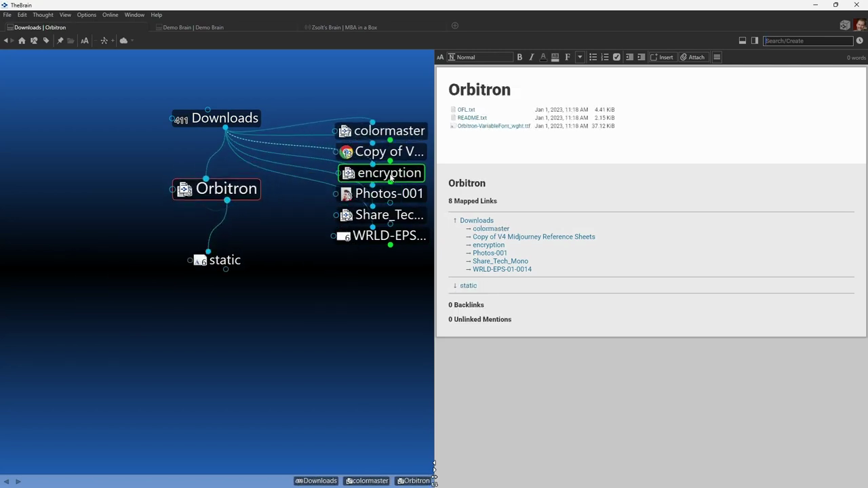Click the text color icon
The image size is (868, 488).
pyautogui.click(x=543, y=58)
